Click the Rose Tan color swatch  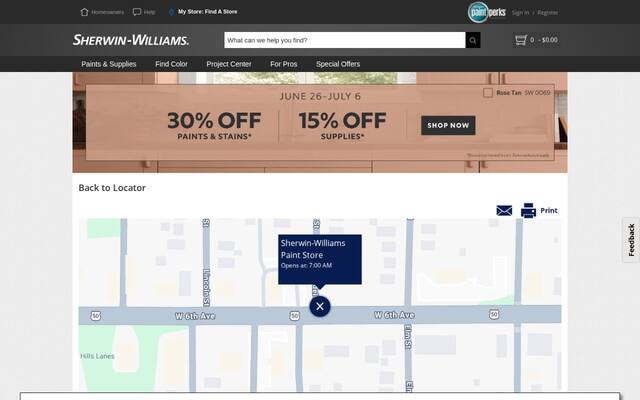(488, 93)
